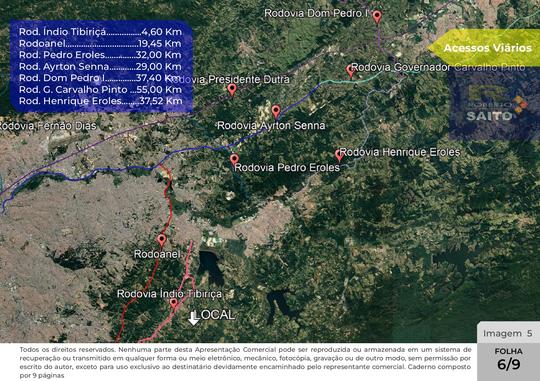Screen dimensions: 540x381
Task: Click the Rodovia Fernão Dias label
Action: pyautogui.click(x=48, y=126)
